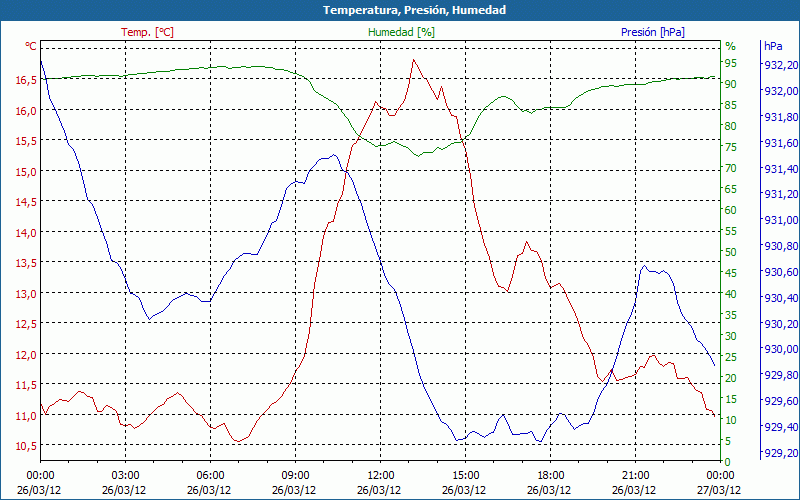Click the red "°C" axis unit label
Screen dimensions: 800x500
[x=31, y=46]
